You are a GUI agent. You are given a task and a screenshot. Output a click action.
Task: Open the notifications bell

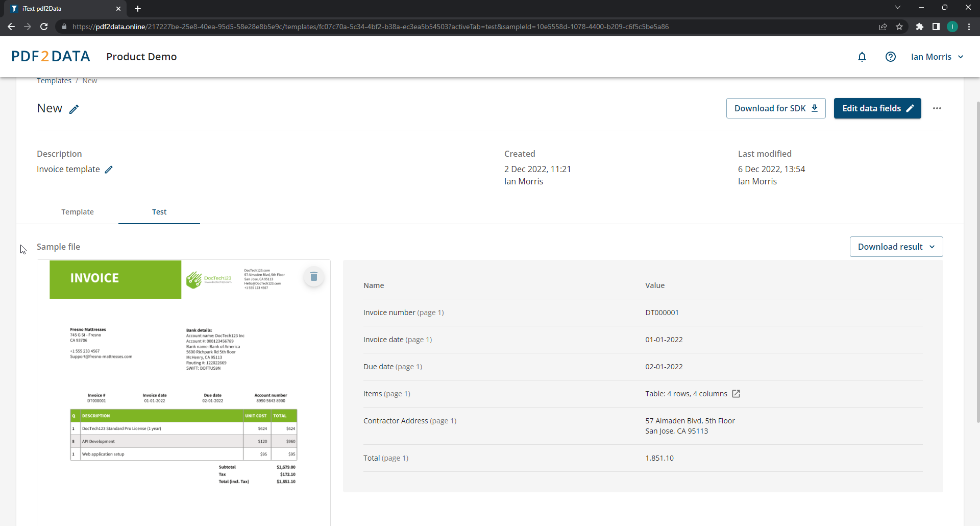862,57
